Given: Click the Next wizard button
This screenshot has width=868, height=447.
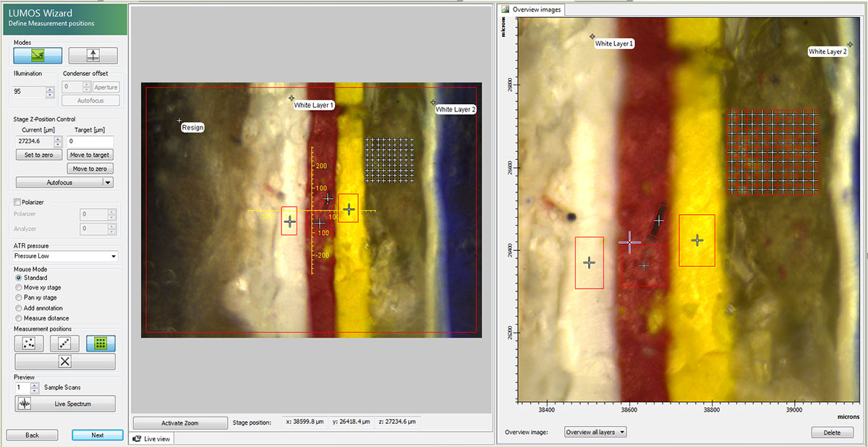Looking at the screenshot, I should click(97, 435).
